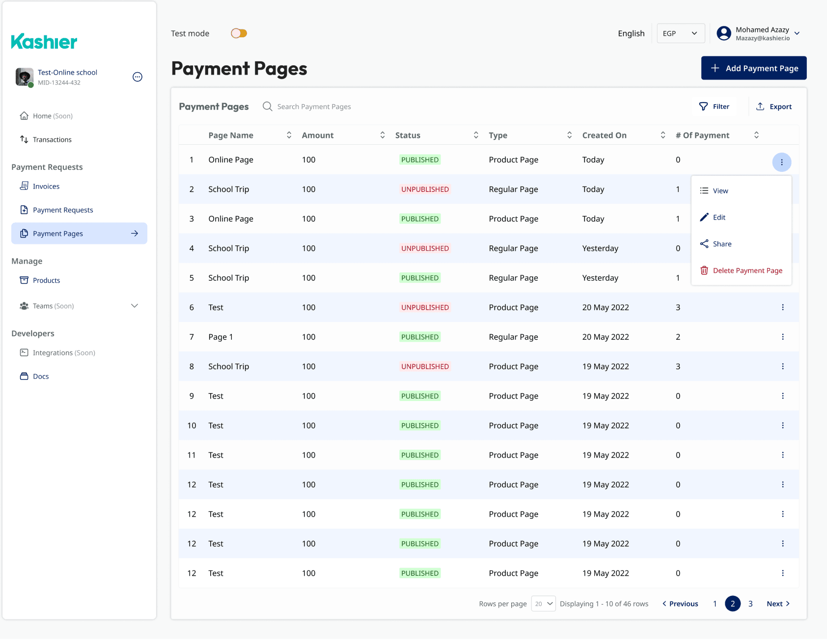Click the merchant options ellipsis icon
This screenshot has height=644, width=827.
pos(138,77)
